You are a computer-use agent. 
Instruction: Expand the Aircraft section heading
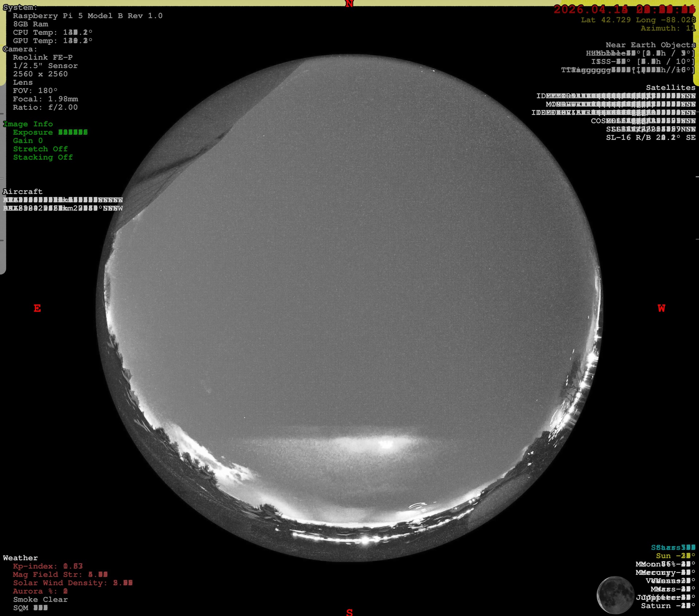tap(23, 191)
